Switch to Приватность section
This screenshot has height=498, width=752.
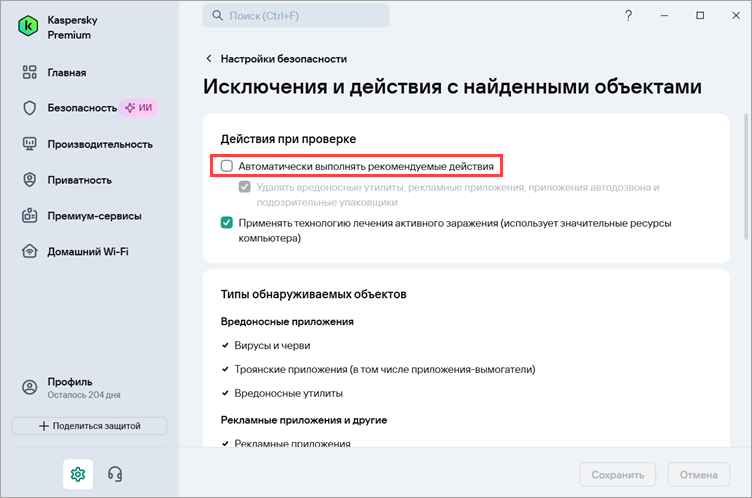[79, 180]
